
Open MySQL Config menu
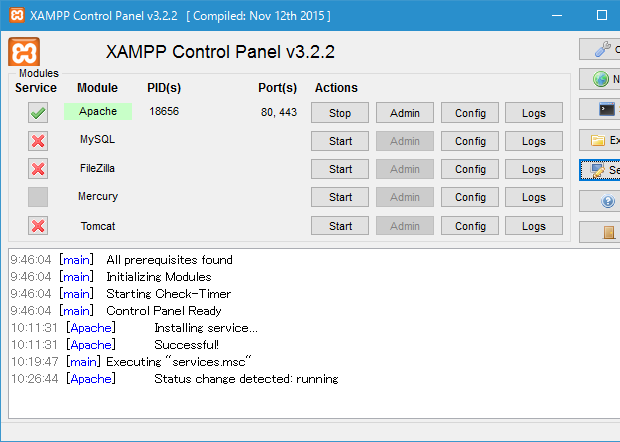click(470, 141)
